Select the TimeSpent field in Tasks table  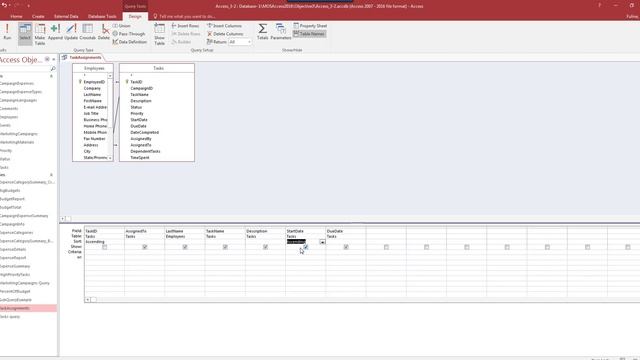click(x=140, y=158)
